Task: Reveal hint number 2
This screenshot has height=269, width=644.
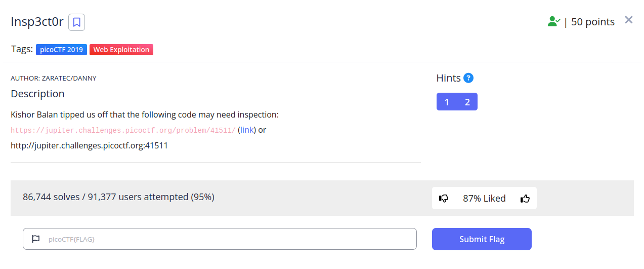Action: [467, 102]
